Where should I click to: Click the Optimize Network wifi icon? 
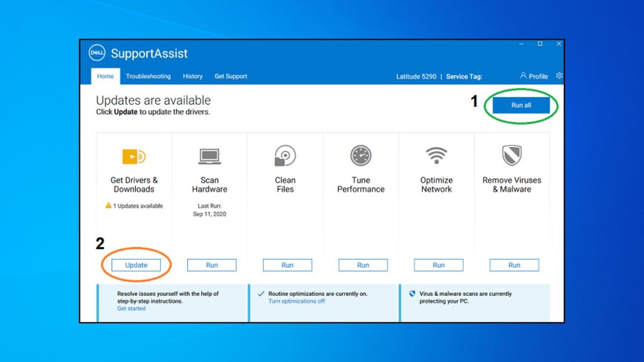click(436, 156)
